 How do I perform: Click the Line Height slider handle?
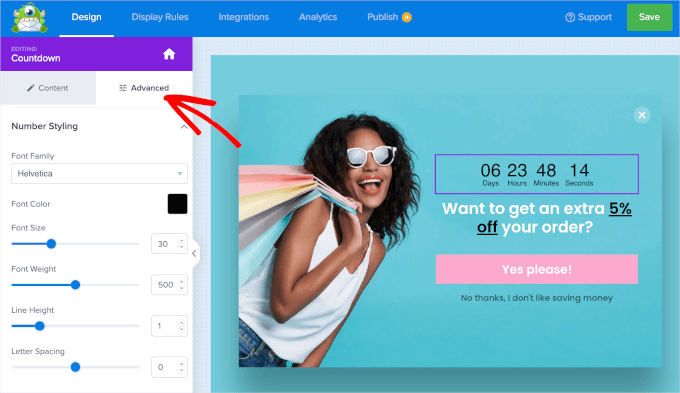tap(39, 326)
